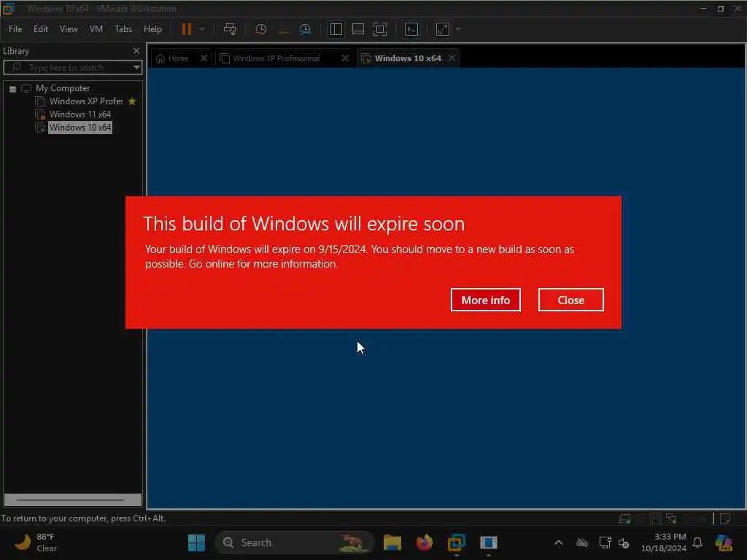
Task: Click the message log icon in status bar
Action: [x=726, y=518]
